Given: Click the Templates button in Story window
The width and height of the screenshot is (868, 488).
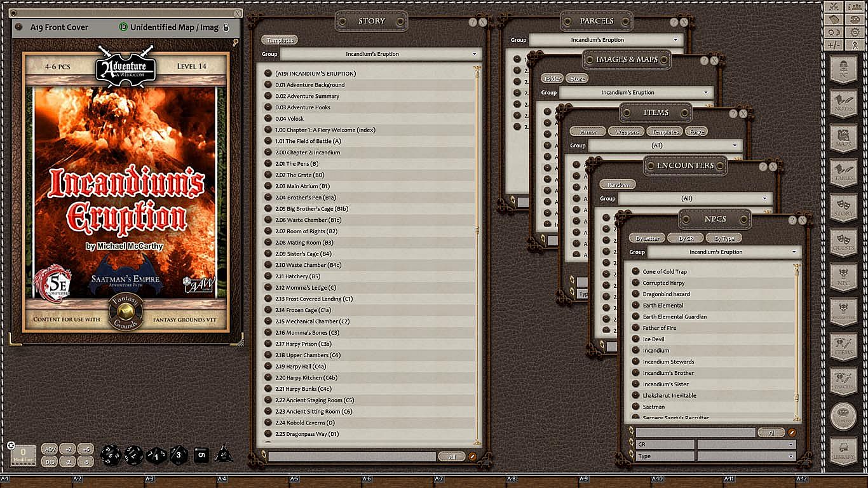Looking at the screenshot, I should [280, 41].
